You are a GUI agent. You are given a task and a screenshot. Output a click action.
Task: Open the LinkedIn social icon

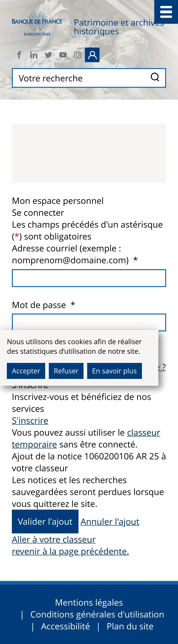pyautogui.click(x=34, y=55)
